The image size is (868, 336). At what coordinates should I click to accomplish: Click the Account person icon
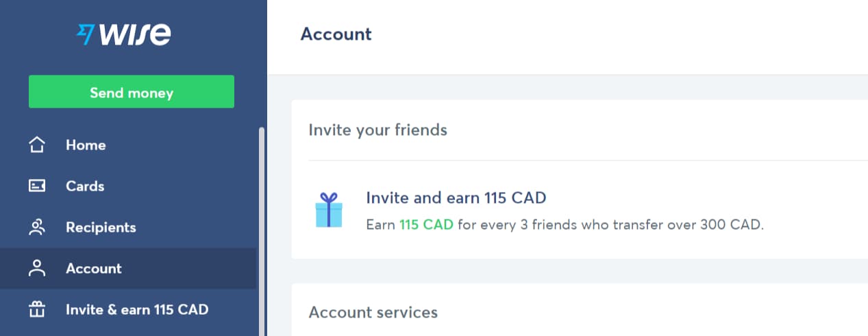point(37,268)
